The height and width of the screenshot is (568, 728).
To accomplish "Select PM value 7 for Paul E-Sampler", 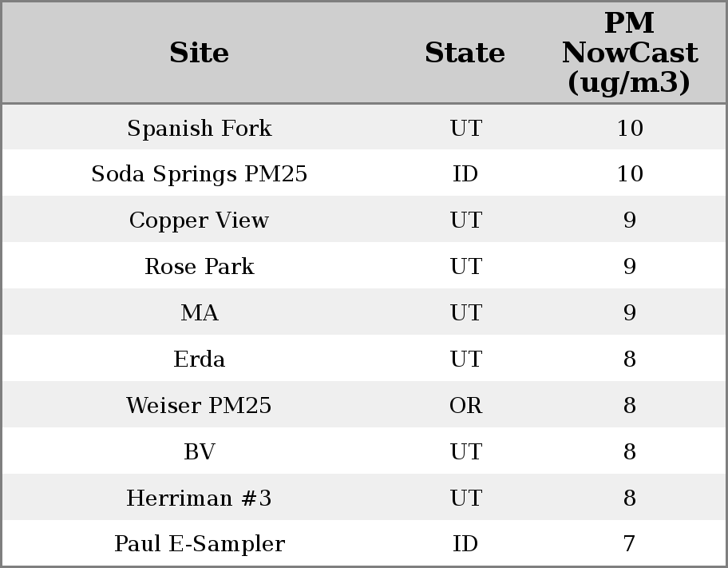I will [629, 544].
